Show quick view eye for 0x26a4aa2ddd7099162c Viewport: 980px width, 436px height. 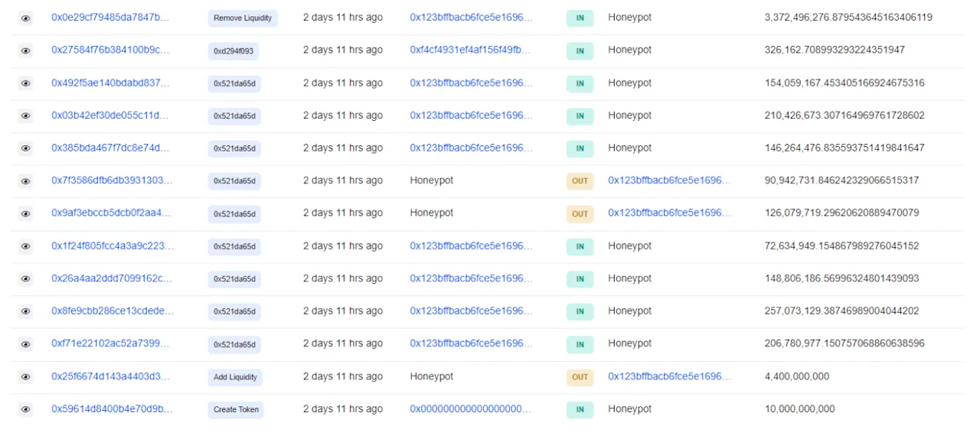click(x=25, y=279)
